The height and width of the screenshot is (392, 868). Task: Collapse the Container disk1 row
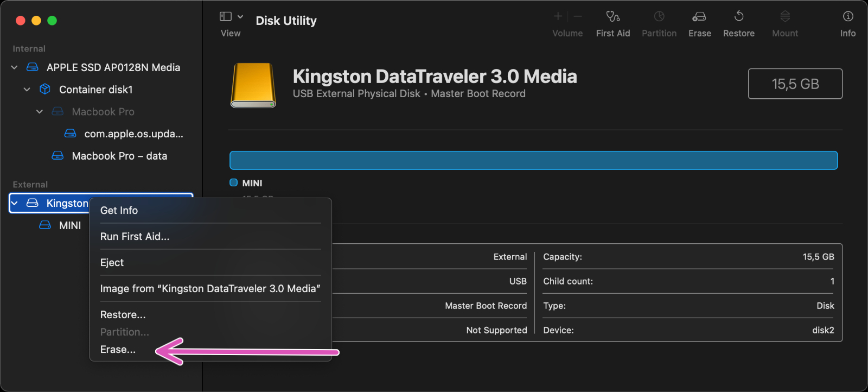(x=27, y=90)
